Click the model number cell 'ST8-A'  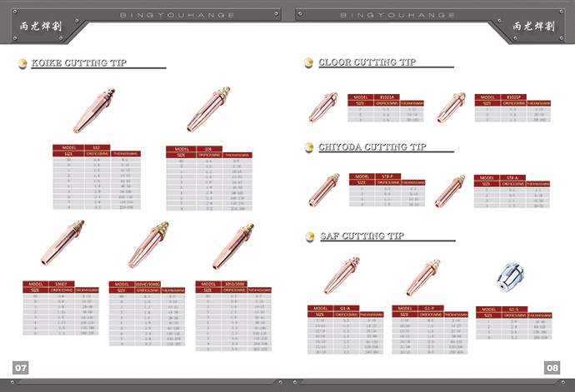point(512,177)
